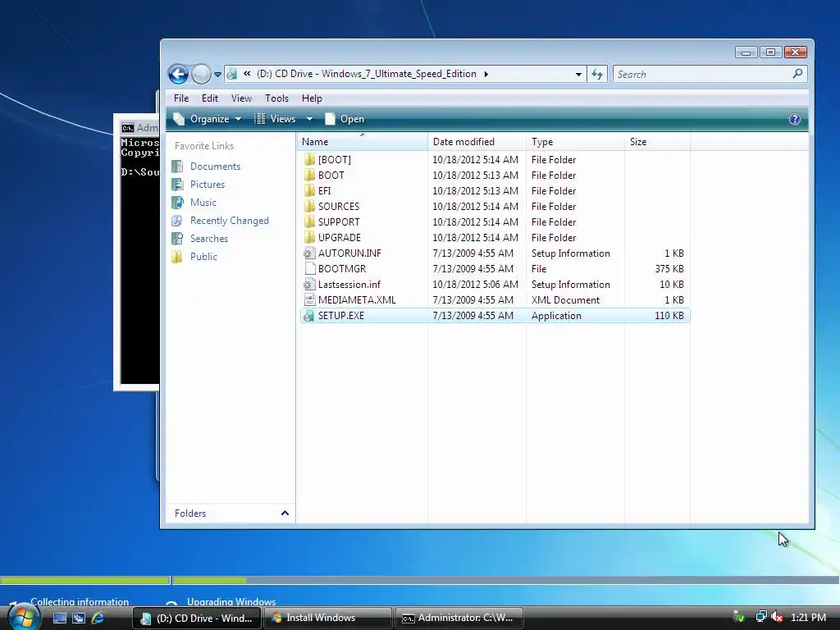Select the Music sidebar icon
The image size is (840, 630).
click(177, 203)
